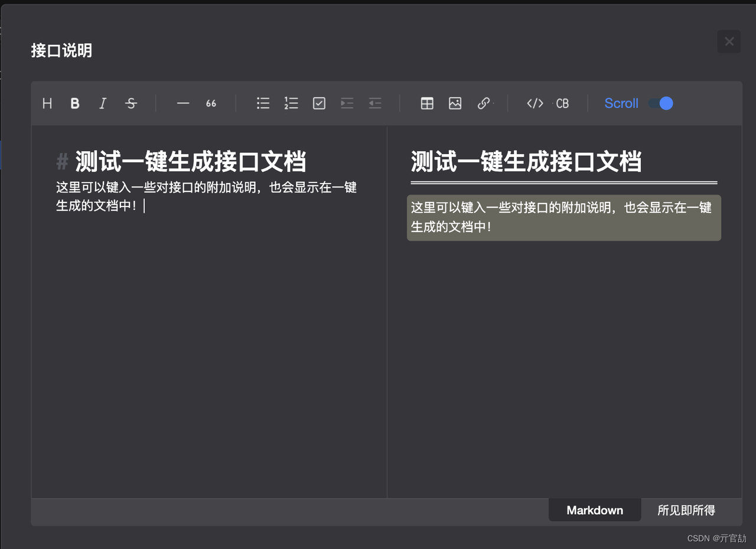Select the Markdown editor mode tab
Image resolution: width=756 pixels, height=549 pixels.
[x=595, y=511]
